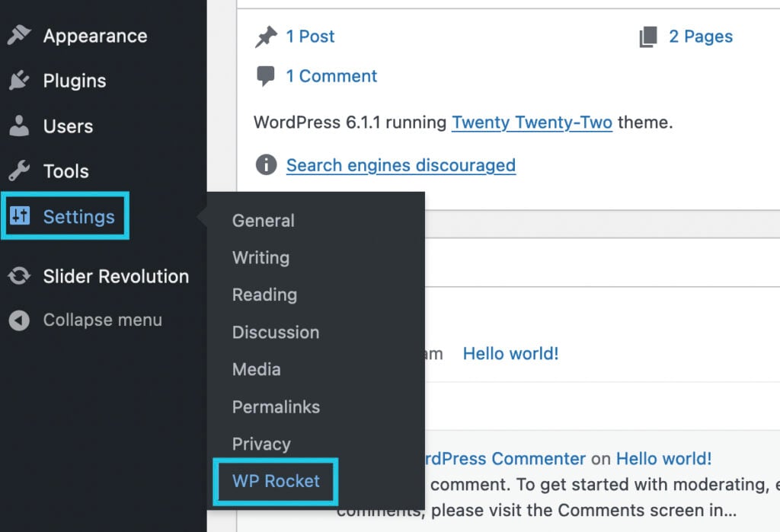
Task: Click the Search engines discouraged link
Action: (x=401, y=165)
